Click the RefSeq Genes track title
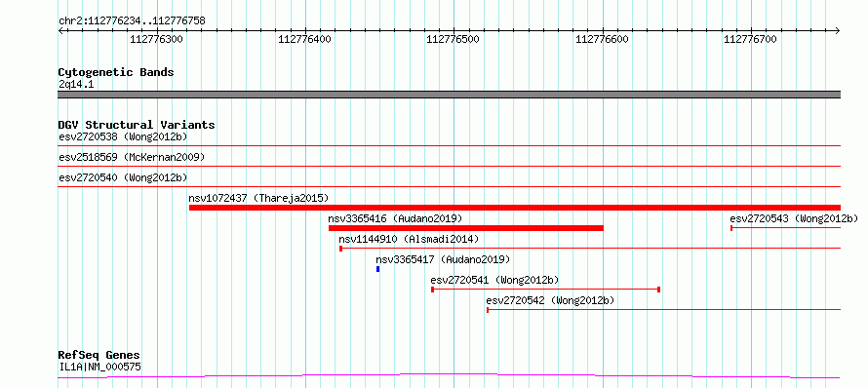Image resolution: width=868 pixels, height=388 pixels. [99, 355]
